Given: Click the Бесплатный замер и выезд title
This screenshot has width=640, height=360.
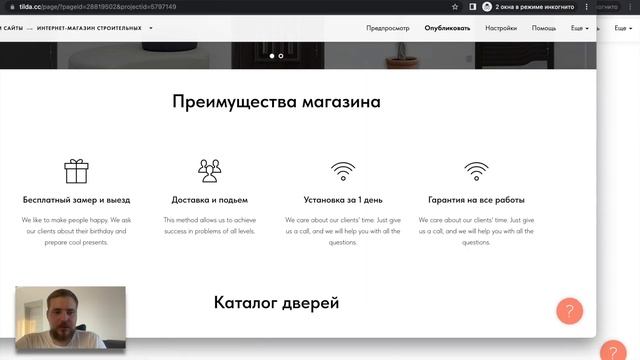Looking at the screenshot, I should [x=76, y=200].
